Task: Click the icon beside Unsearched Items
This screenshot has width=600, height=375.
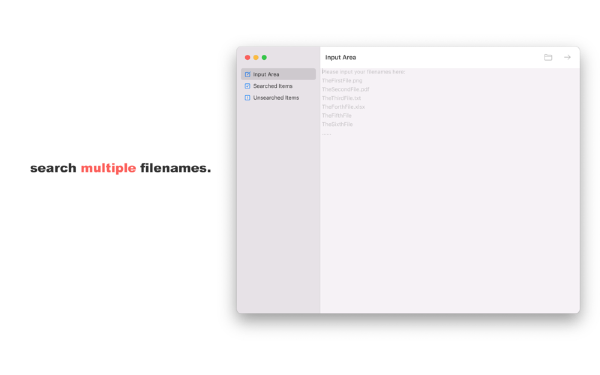Action: (x=247, y=98)
